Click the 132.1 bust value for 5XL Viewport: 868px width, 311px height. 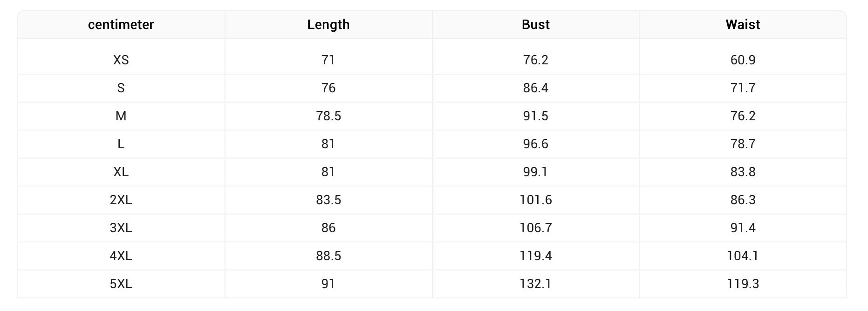click(x=535, y=284)
